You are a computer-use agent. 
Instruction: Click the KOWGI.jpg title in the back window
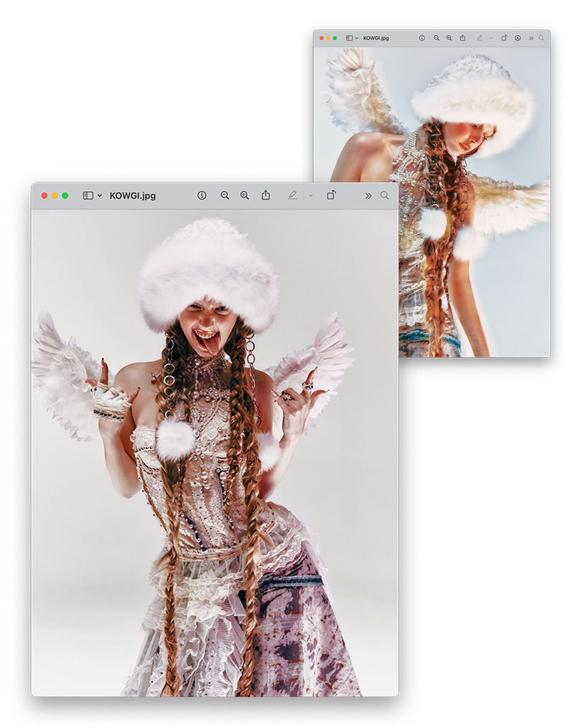[376, 38]
